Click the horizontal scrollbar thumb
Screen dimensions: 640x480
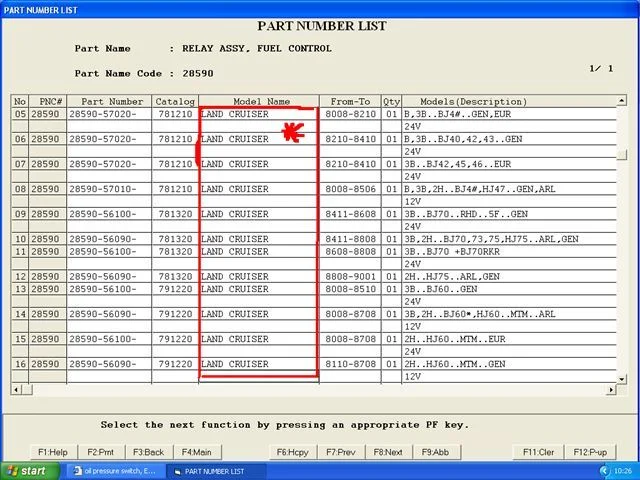27,389
